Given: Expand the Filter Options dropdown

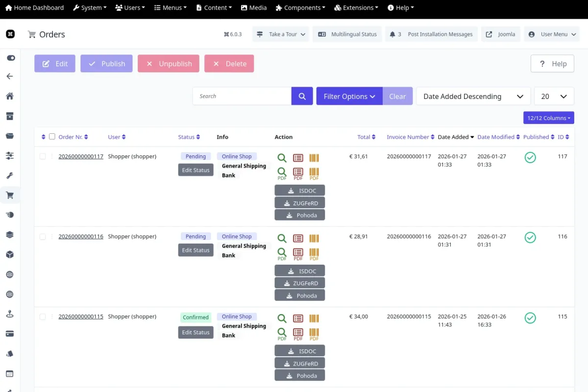Looking at the screenshot, I should tap(349, 96).
